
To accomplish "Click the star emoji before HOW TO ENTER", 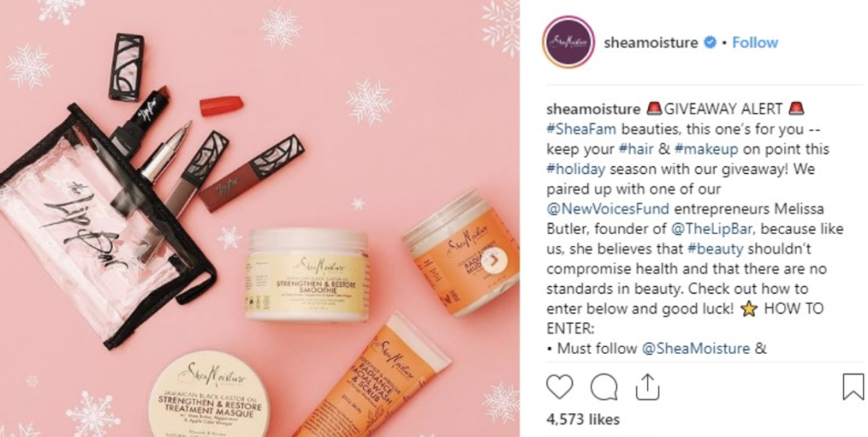I will [x=748, y=309].
